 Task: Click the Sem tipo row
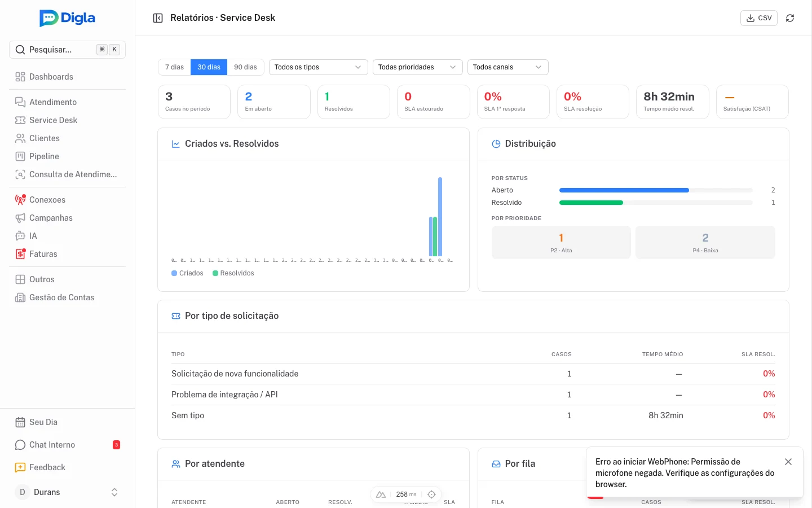point(473,415)
